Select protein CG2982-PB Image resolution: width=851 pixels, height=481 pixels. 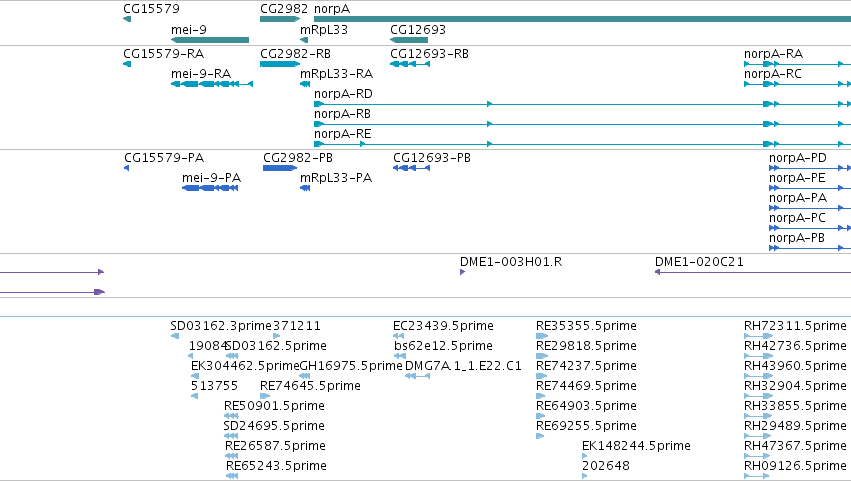coord(298,158)
